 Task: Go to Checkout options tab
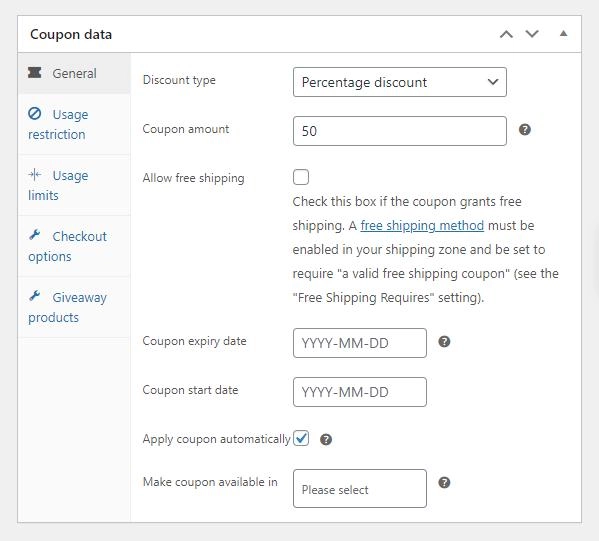tap(74, 246)
